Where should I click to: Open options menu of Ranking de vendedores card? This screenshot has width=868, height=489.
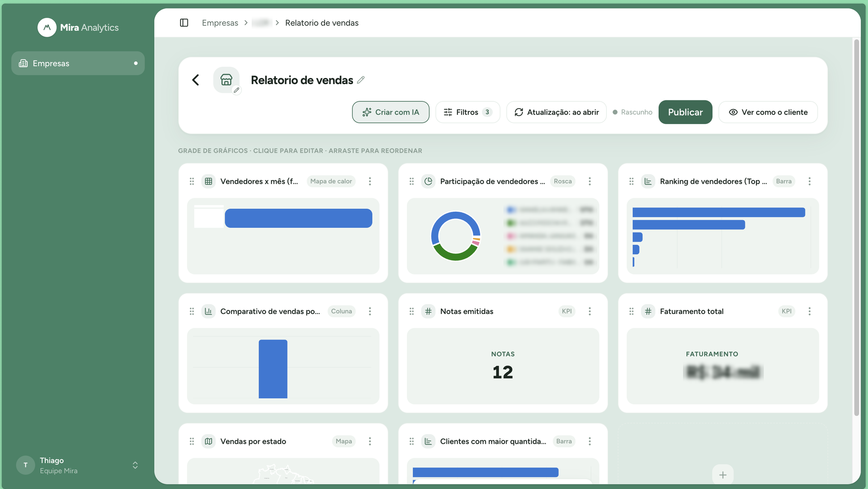click(x=809, y=181)
